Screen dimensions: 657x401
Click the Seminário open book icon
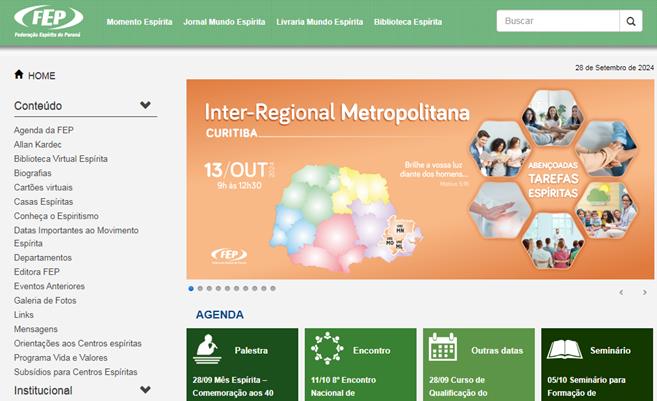(564, 349)
